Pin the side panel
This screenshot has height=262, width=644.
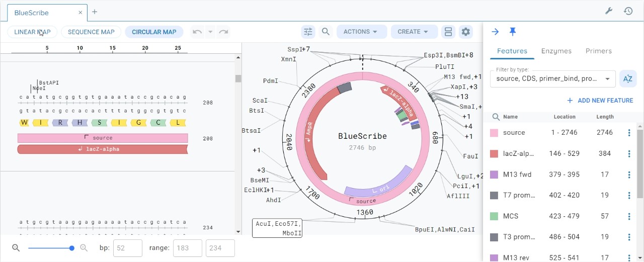pyautogui.click(x=513, y=32)
